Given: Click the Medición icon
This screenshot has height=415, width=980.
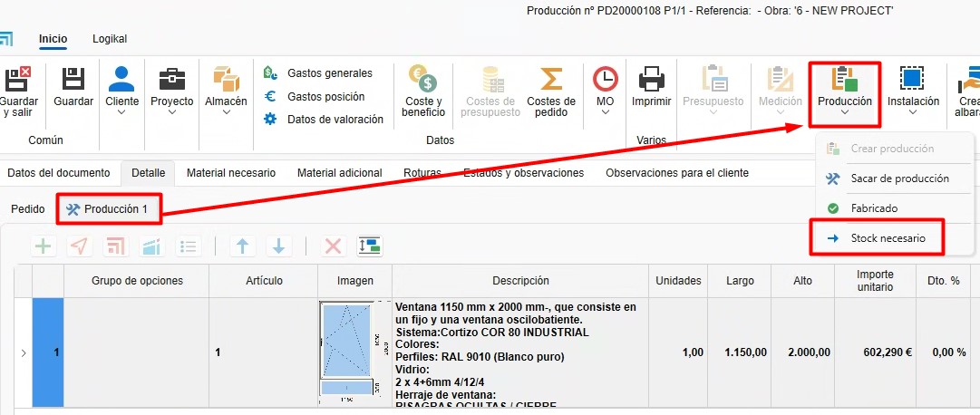Looking at the screenshot, I should [x=780, y=80].
